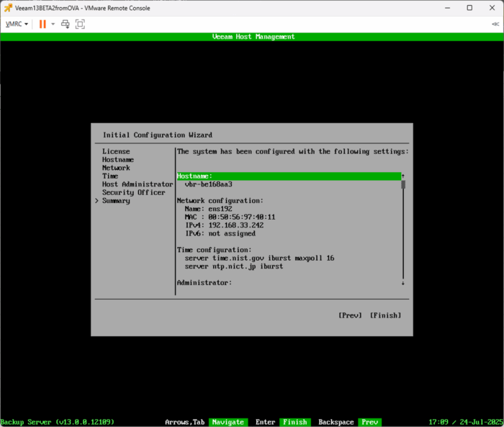
Task: Select the Hostname wizard step
Action: pyautogui.click(x=118, y=160)
